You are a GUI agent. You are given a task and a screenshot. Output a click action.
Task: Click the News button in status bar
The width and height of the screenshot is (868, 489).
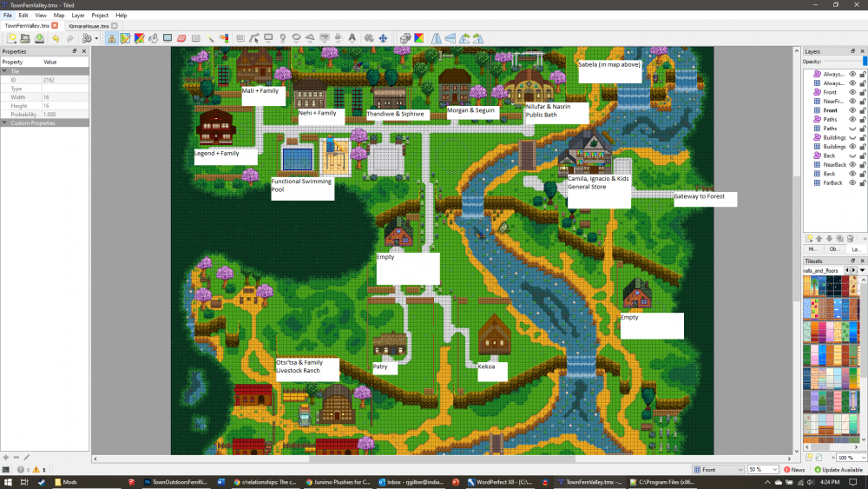point(794,470)
